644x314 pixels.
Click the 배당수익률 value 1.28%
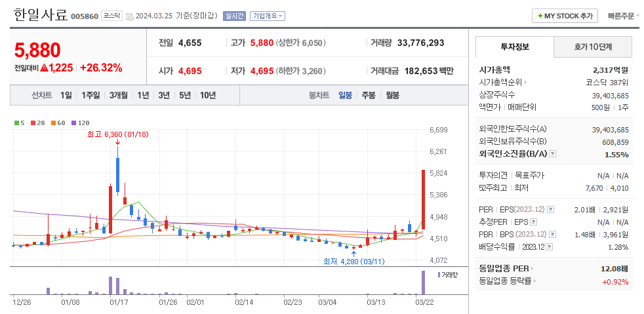tap(618, 247)
